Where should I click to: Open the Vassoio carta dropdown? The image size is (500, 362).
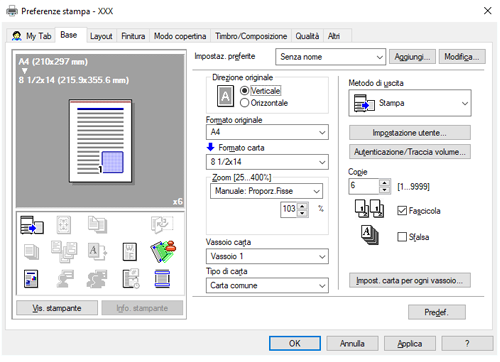[x=267, y=256]
